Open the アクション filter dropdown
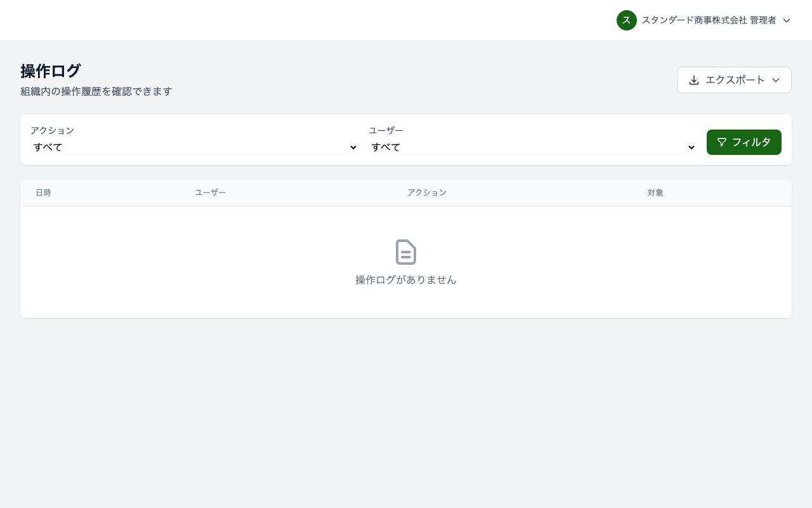The image size is (812, 508). click(193, 147)
